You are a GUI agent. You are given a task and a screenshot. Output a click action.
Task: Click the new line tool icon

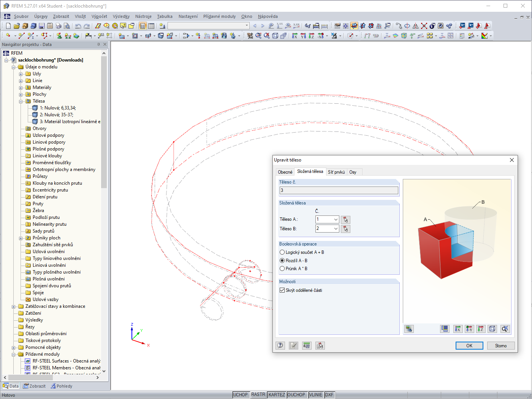click(21, 36)
